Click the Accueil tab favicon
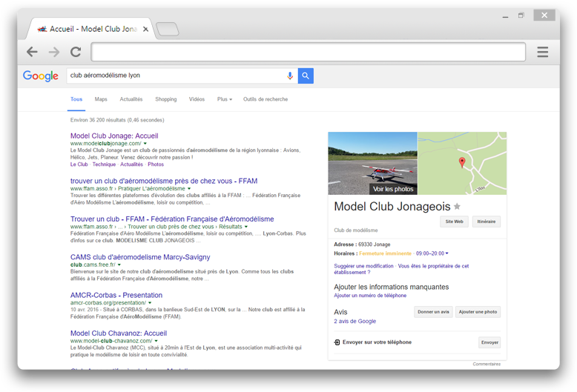This screenshot has height=392, width=577. 42,29
